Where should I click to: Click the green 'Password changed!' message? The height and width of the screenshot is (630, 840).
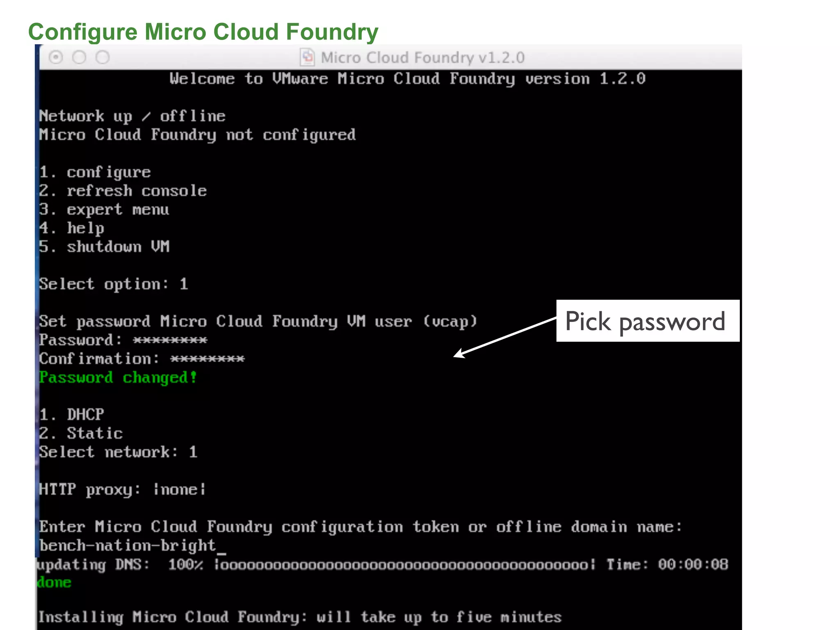(x=118, y=378)
